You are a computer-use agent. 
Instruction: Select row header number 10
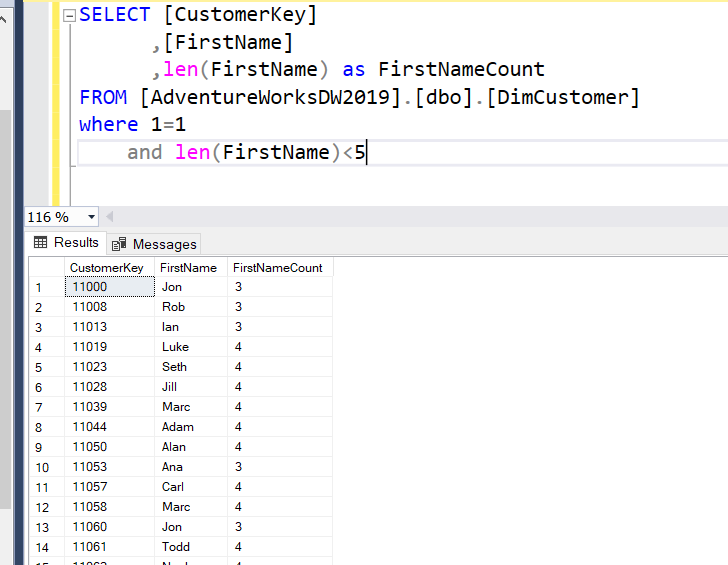(47, 467)
